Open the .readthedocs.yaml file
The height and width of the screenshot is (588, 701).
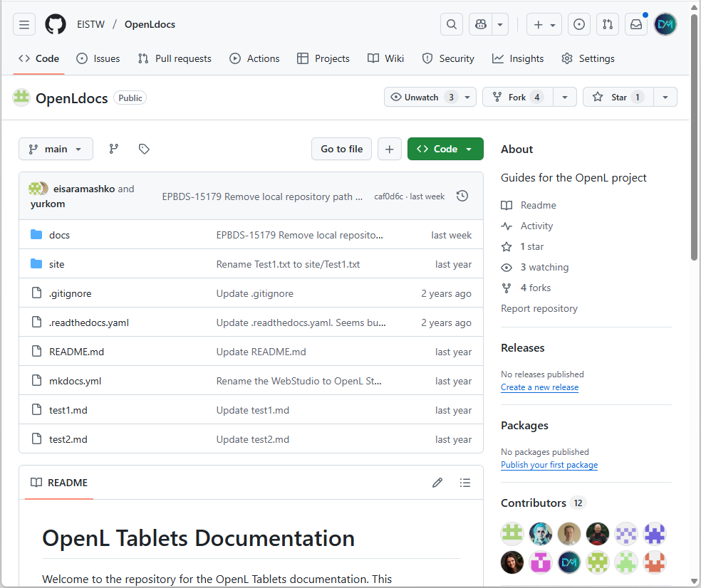point(89,322)
